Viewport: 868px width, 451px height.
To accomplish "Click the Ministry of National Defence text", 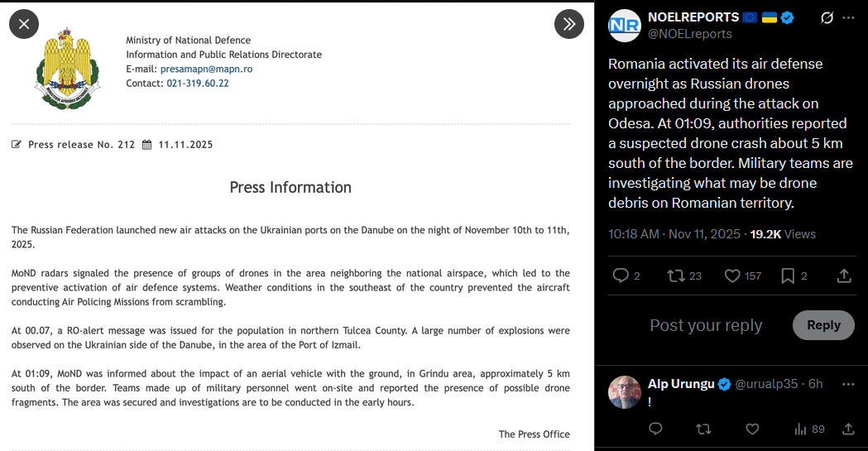I will (188, 41).
